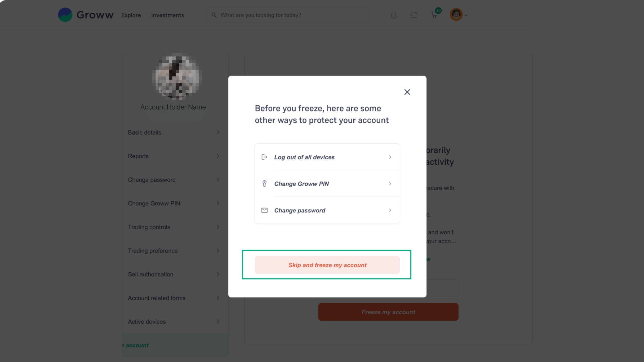This screenshot has height=362, width=644.
Task: Open the Explore menu
Action: [131, 15]
